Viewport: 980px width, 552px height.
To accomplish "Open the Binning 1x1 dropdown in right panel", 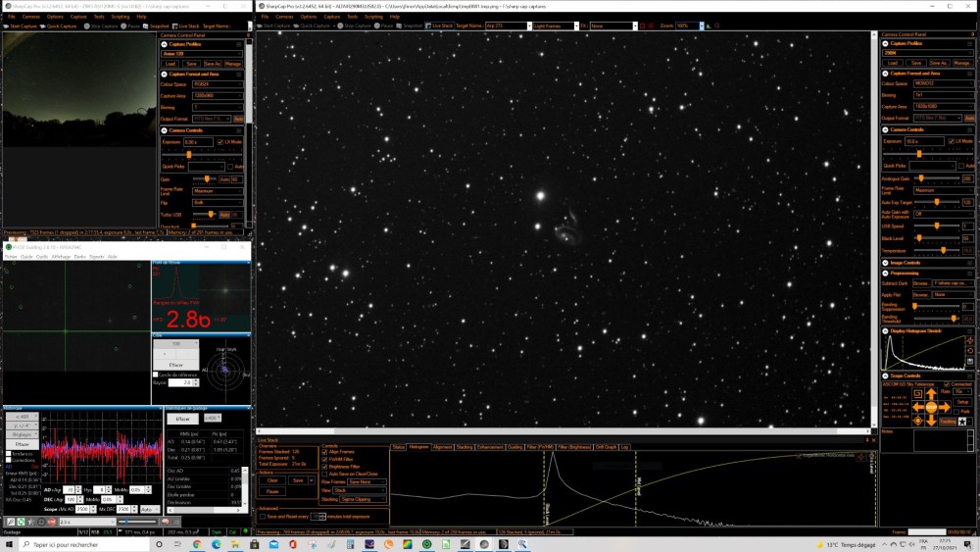I will pos(943,95).
